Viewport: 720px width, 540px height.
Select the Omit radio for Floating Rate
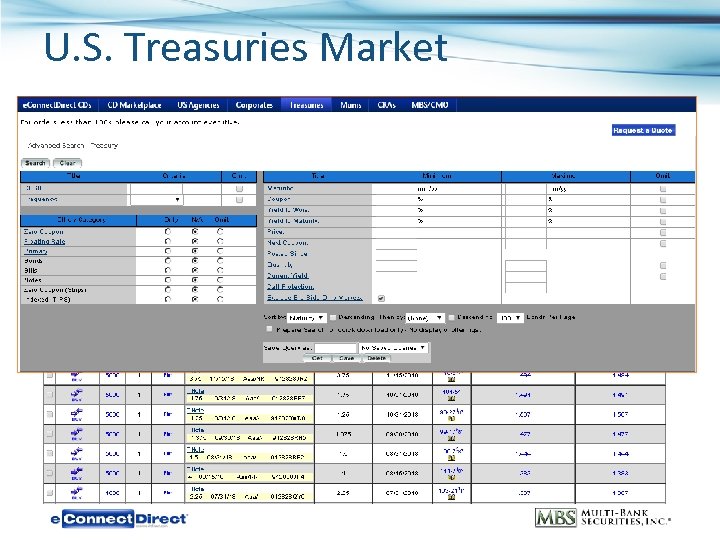tap(220, 241)
